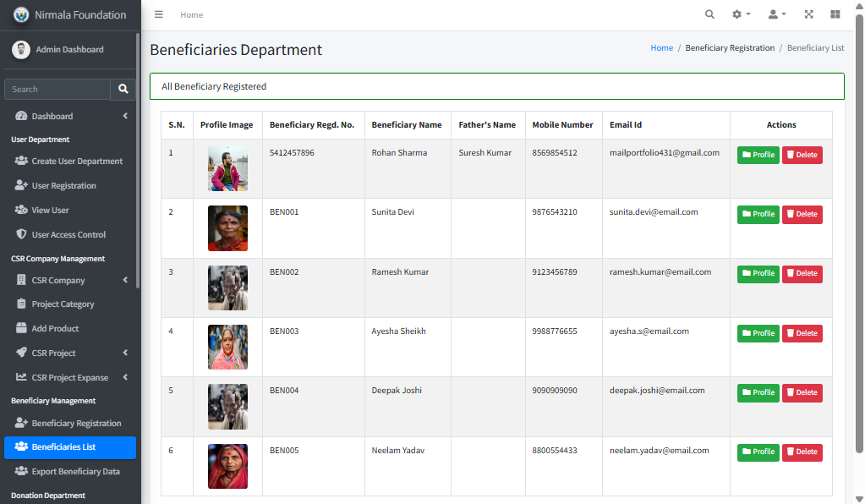The width and height of the screenshot is (865, 504).
Task: Click the sidebar Search input field
Action: click(x=57, y=89)
